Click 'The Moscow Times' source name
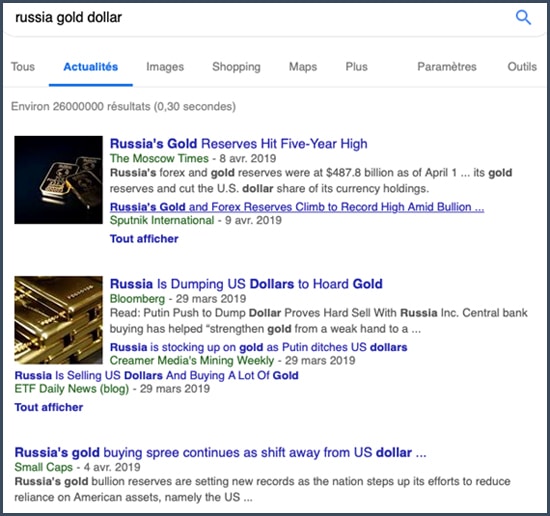This screenshot has height=516, width=550. [x=159, y=158]
